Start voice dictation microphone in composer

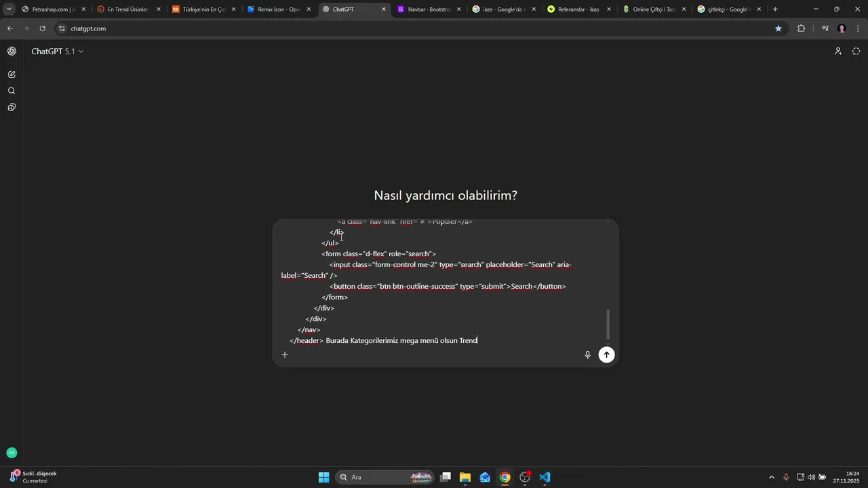588,354
